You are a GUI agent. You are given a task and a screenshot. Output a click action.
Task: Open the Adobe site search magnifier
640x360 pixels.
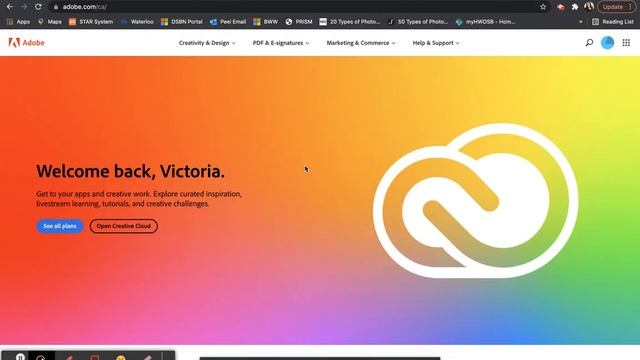[x=589, y=42]
